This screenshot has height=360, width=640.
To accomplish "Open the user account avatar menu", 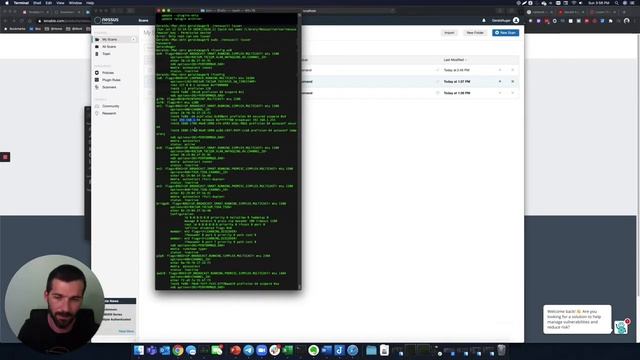I will click(516, 20).
